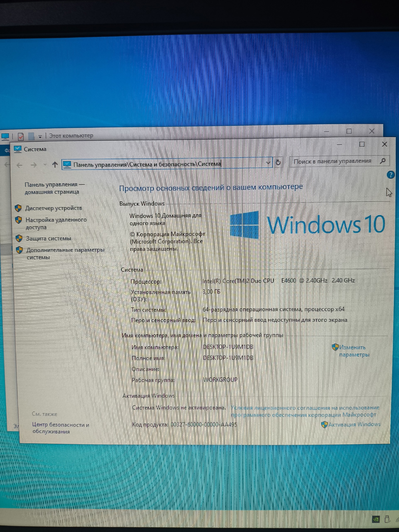Open Диспетчер устройств

pyautogui.click(x=54, y=208)
